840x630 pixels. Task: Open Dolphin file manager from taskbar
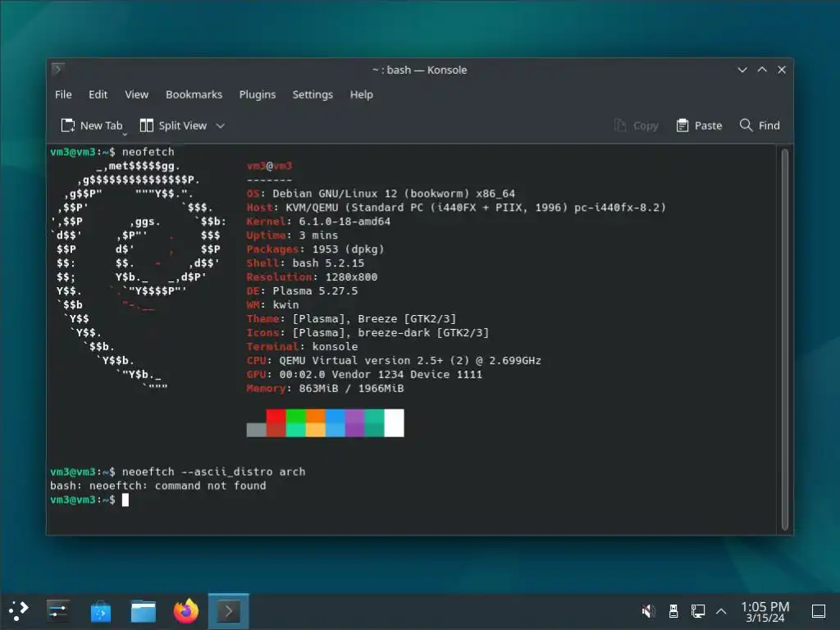pyautogui.click(x=143, y=611)
